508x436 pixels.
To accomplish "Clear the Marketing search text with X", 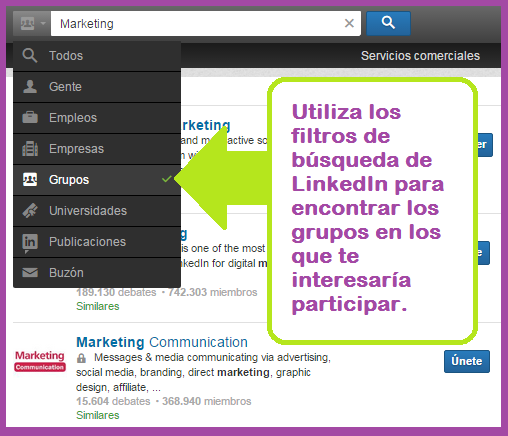I will pyautogui.click(x=349, y=23).
